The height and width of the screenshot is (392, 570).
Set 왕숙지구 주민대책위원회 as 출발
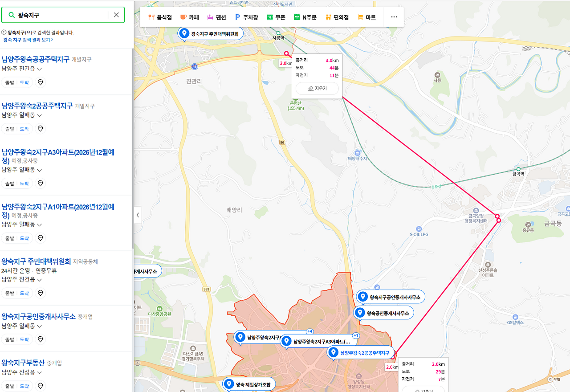pyautogui.click(x=9, y=293)
